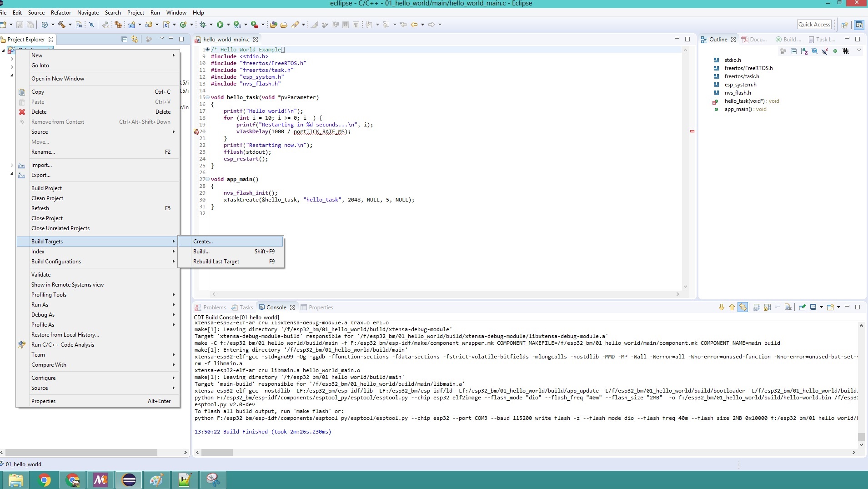Switch to the Problems tab
This screenshot has height=489, width=868.
pyautogui.click(x=211, y=308)
